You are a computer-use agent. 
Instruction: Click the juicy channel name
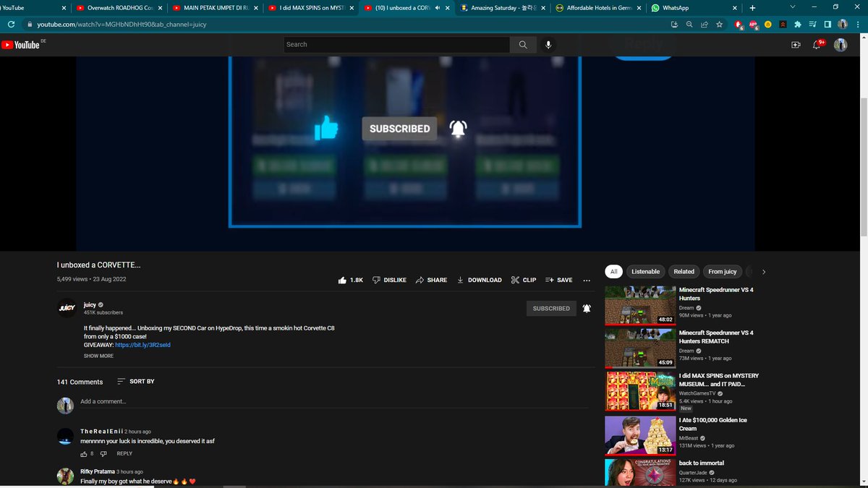[x=90, y=304]
